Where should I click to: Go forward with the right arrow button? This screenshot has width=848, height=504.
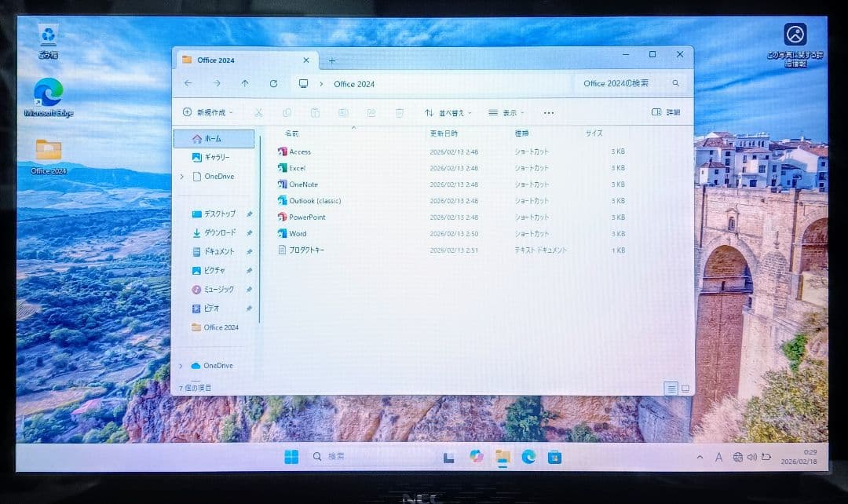click(x=217, y=83)
